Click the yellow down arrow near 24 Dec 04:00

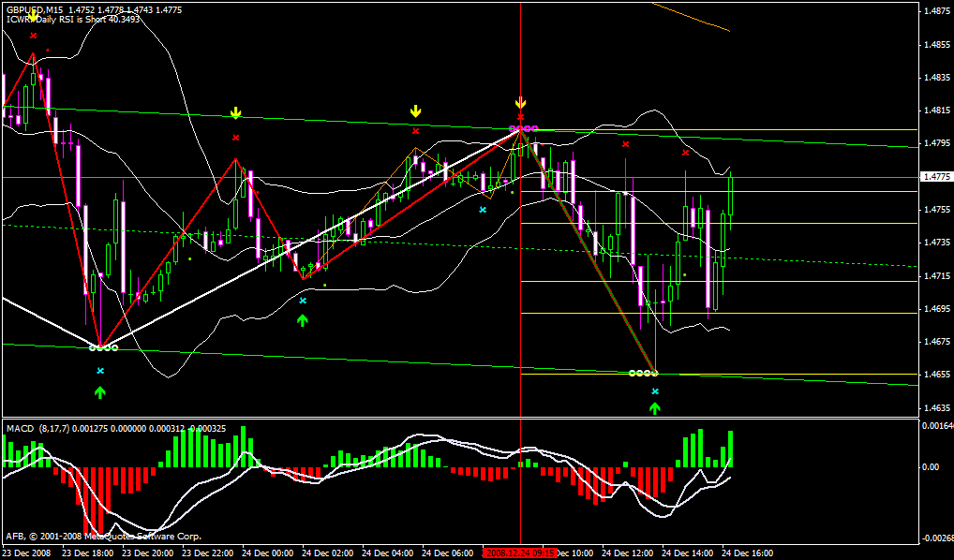[415, 111]
